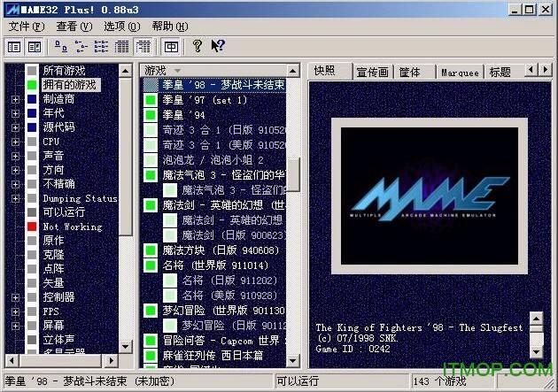Viewport: 558px width, 392px height.
Task: Switch to list view toolbar icon
Action: (102, 47)
